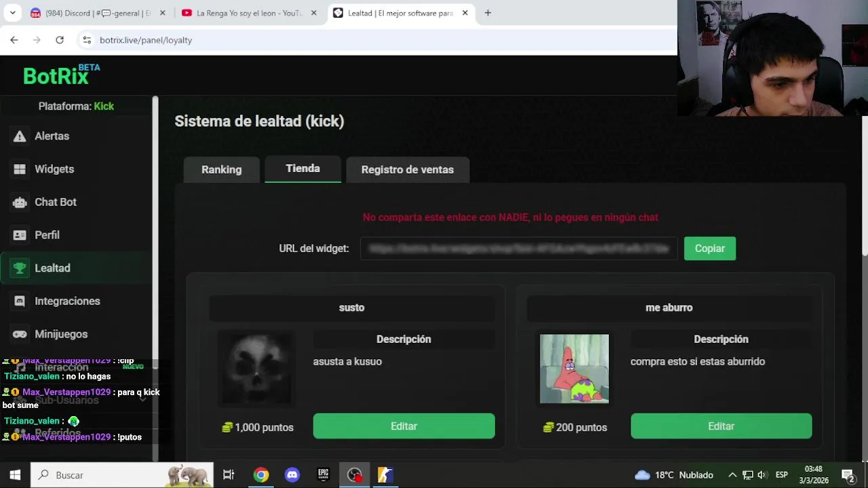Click the Minijuegos gamepad icon
The width and height of the screenshot is (868, 488).
[x=20, y=334]
